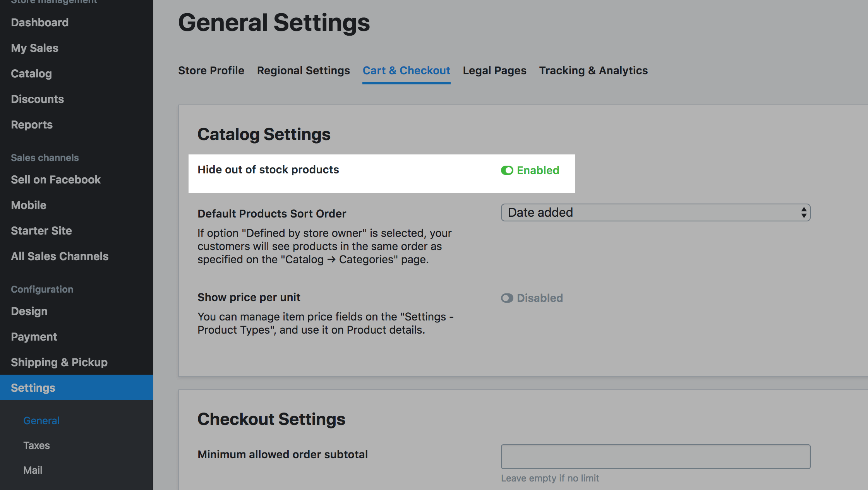The width and height of the screenshot is (868, 490).
Task: Click the Date added dropdown arrows
Action: point(804,212)
